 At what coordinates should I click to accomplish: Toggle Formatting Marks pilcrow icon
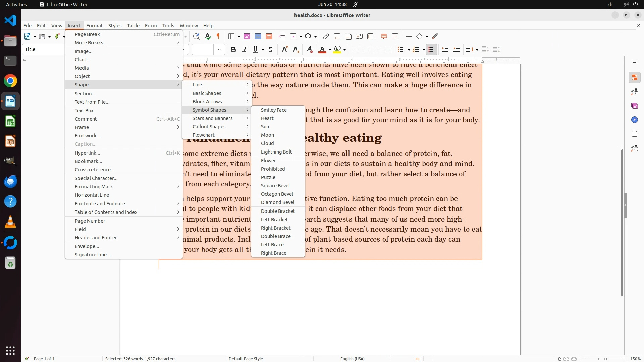coord(219,36)
